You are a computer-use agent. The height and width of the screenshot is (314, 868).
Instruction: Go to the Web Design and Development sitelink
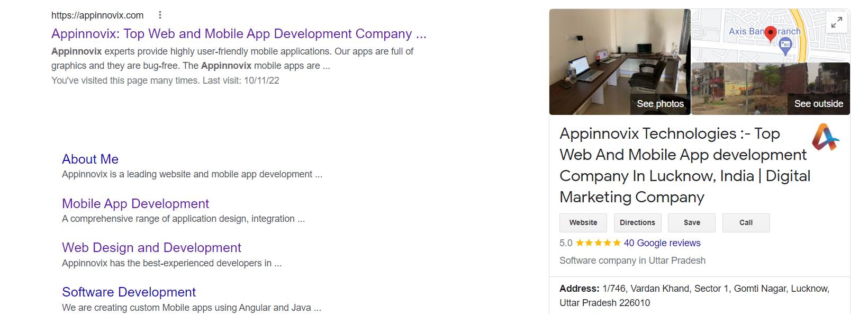[x=151, y=248]
